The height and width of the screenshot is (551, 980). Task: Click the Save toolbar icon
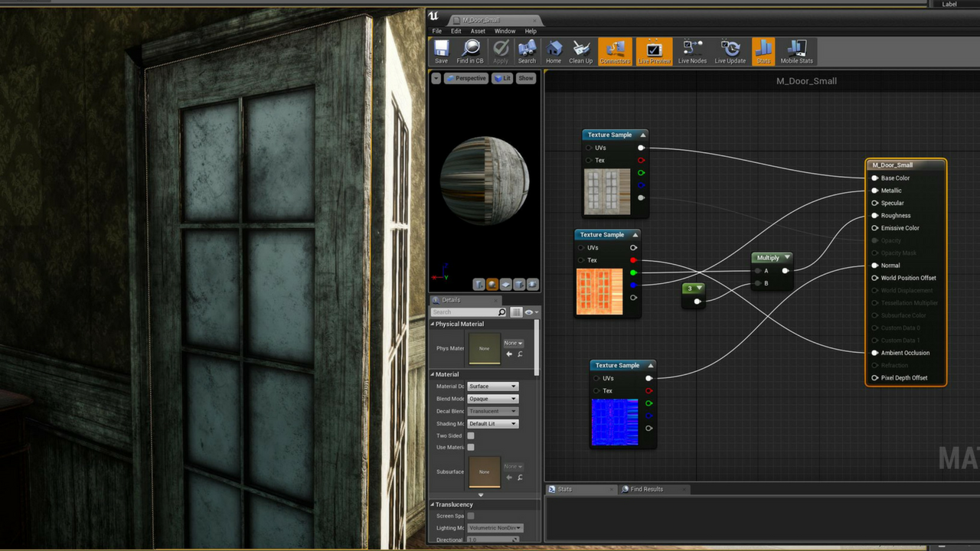click(x=441, y=51)
